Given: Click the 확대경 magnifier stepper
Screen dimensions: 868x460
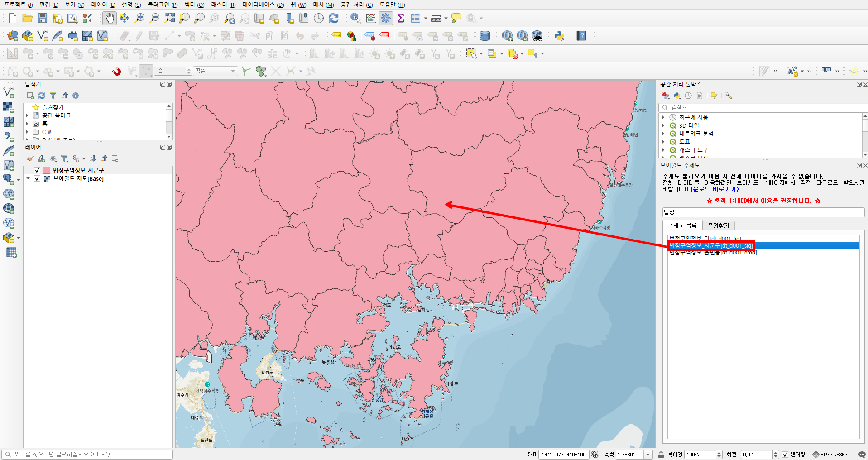Looking at the screenshot, I should pos(719,455).
